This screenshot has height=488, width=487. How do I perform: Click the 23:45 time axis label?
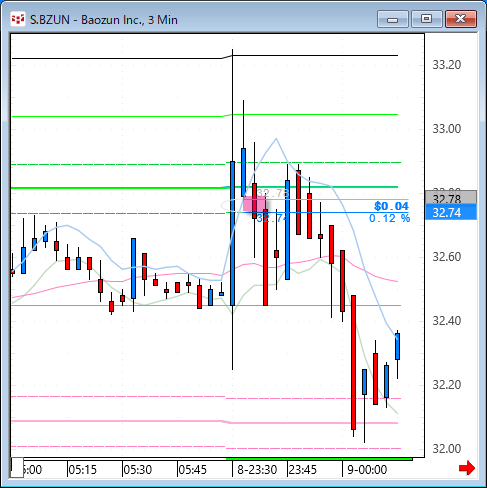pos(303,470)
